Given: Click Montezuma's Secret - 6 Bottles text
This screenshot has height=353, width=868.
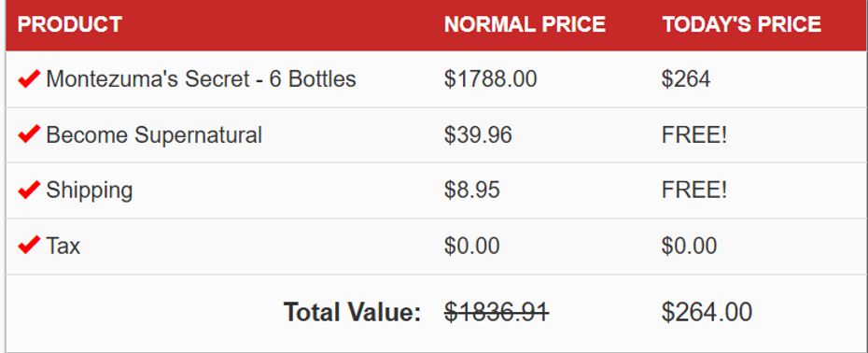Looking at the screenshot, I should 201,79.
